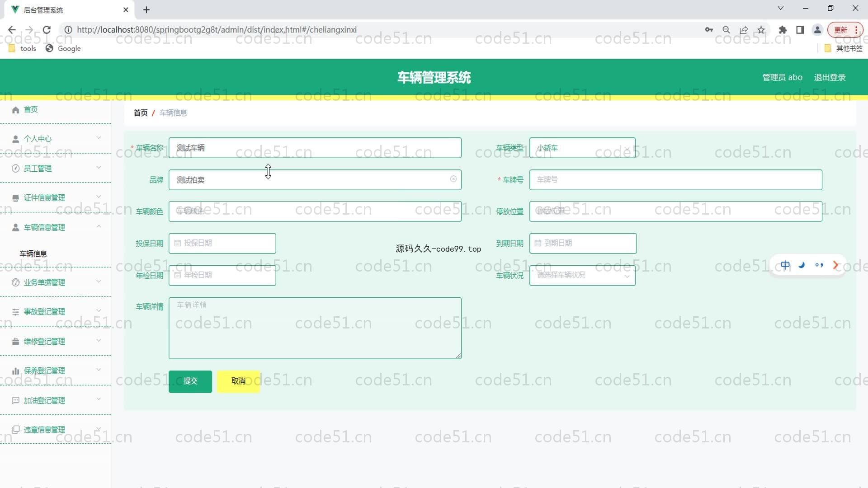Open the browser profile avatar icon

click(x=817, y=30)
